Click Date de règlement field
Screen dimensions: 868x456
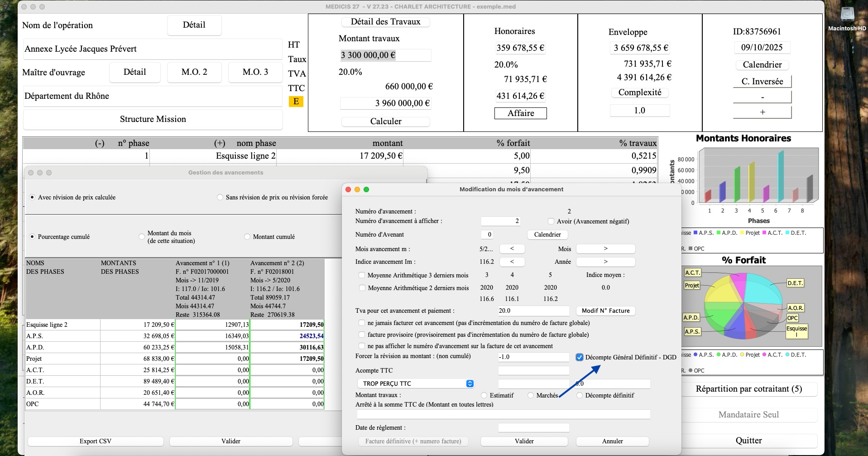click(533, 427)
